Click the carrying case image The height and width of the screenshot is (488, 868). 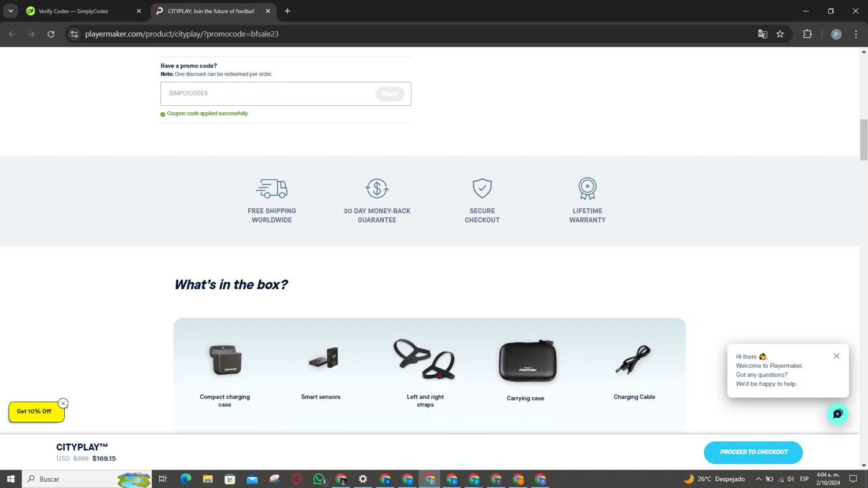click(x=528, y=361)
